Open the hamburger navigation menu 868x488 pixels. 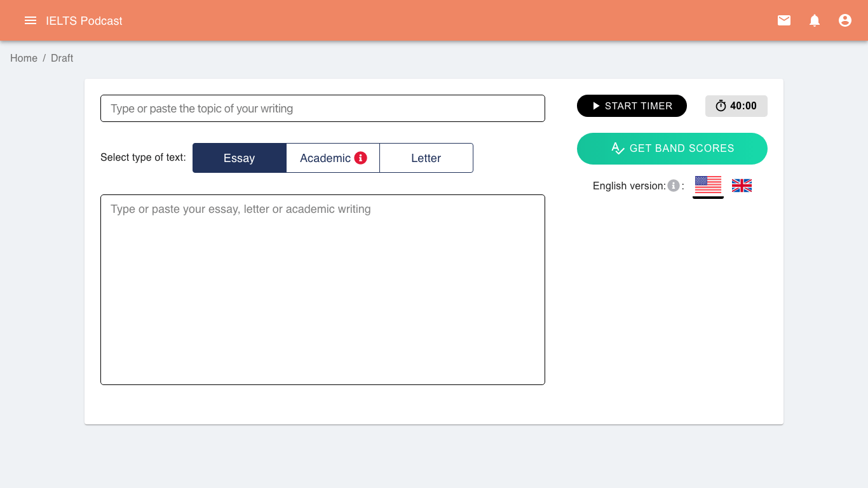click(30, 20)
